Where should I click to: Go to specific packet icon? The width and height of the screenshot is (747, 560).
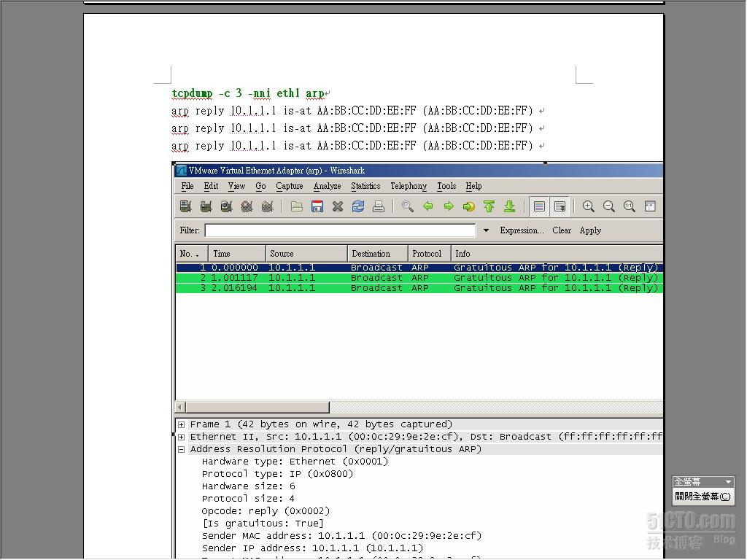click(x=469, y=206)
